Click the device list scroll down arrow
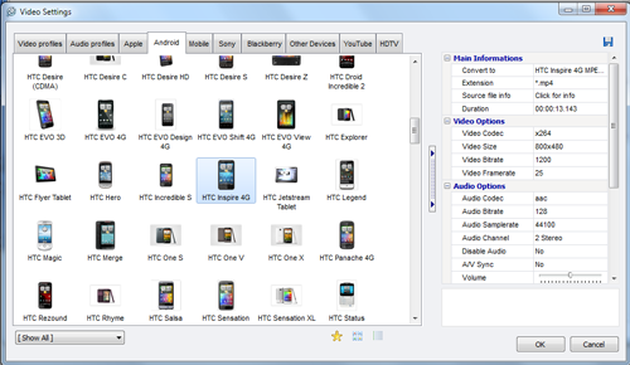Viewport: 630px width, 365px height. (415, 318)
